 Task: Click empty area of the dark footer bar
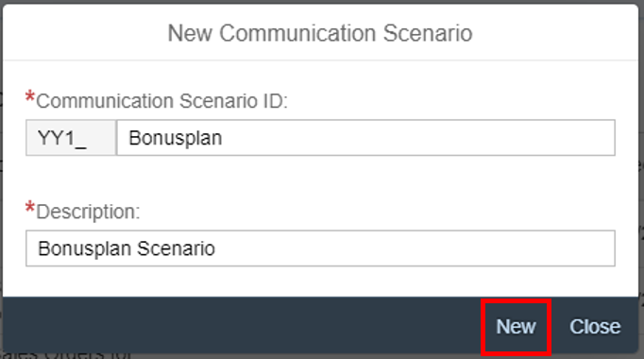click(x=243, y=325)
